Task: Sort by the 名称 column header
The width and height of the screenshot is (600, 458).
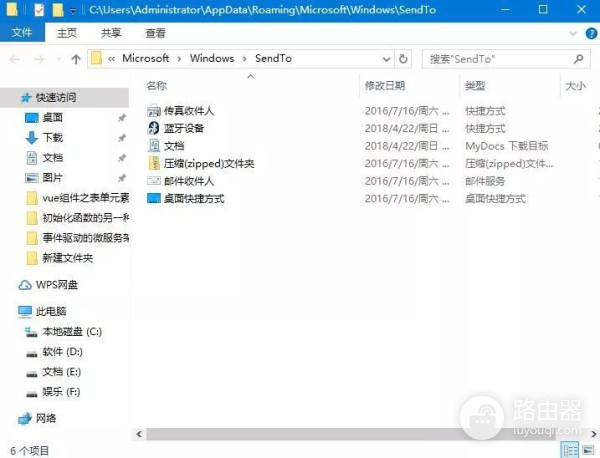Action: coord(157,86)
